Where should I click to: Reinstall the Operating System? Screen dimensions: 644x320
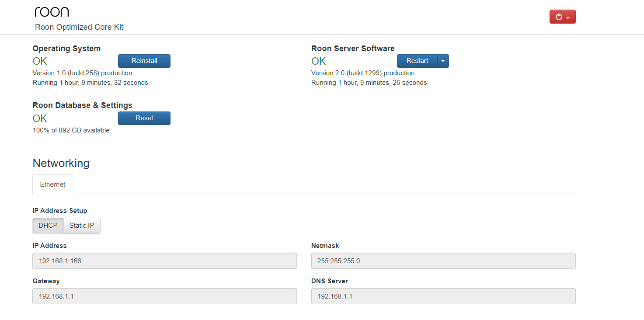[x=144, y=61]
